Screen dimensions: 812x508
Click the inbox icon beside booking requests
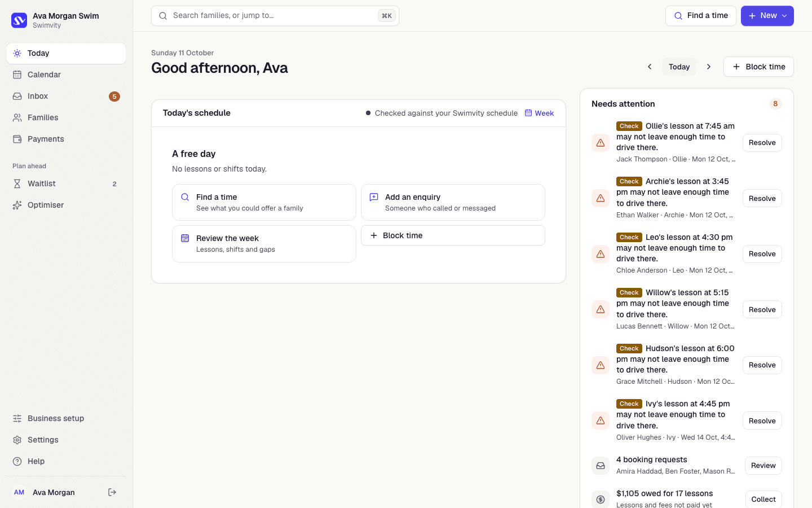click(x=601, y=466)
